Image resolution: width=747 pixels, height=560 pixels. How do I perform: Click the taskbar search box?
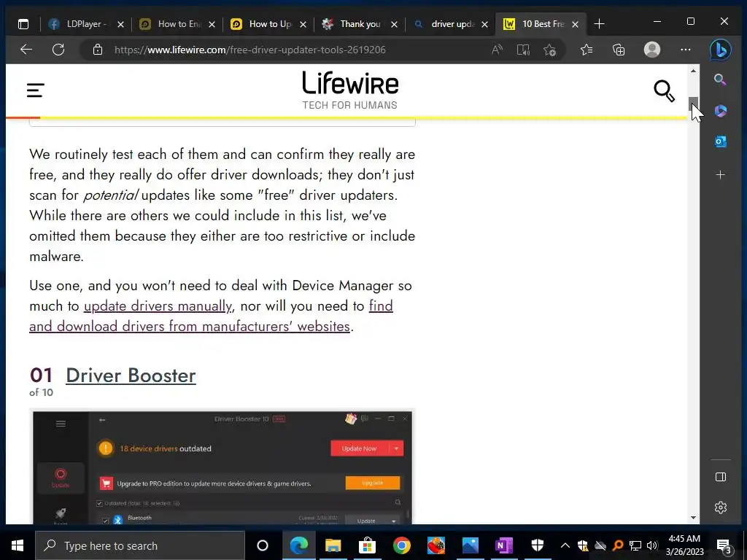point(139,545)
